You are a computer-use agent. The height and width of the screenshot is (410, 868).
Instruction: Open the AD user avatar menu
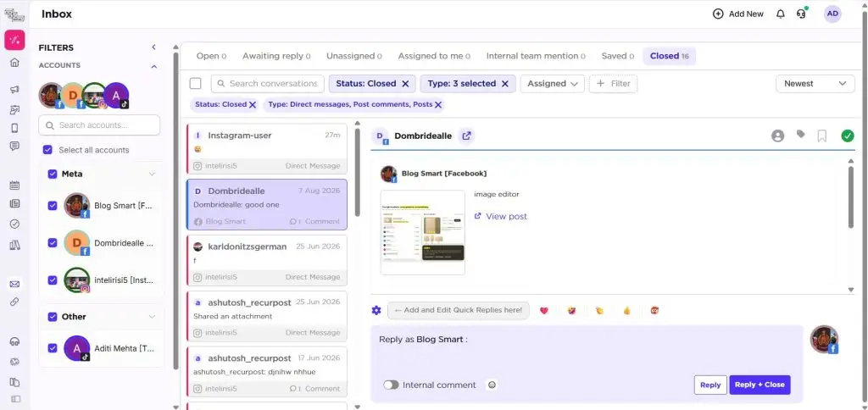point(832,14)
